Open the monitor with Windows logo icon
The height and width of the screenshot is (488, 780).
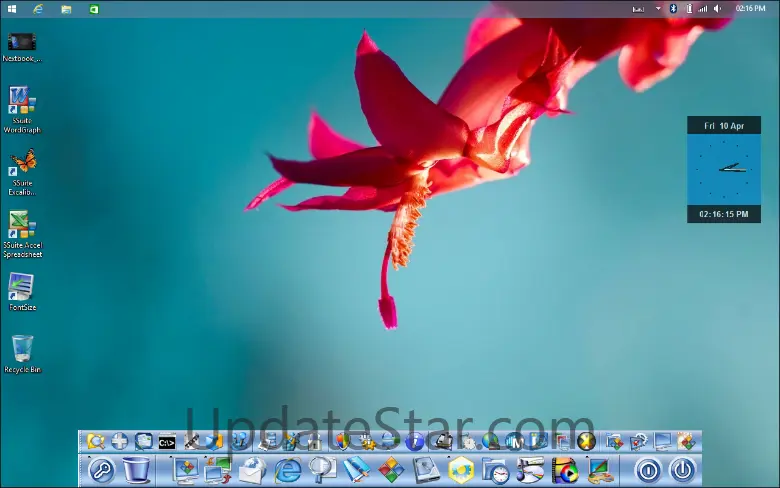pos(185,470)
